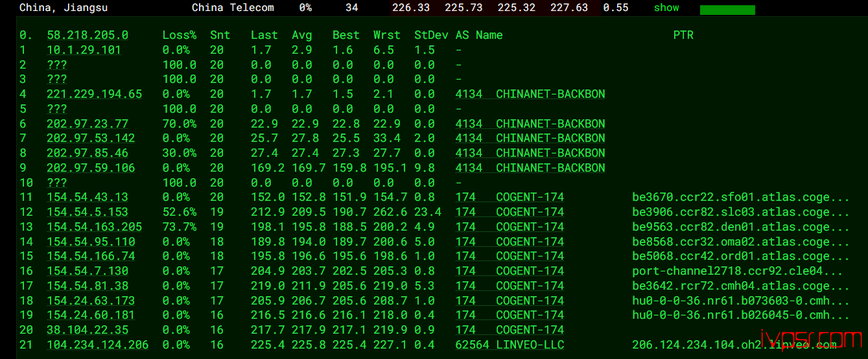Click the AS Name column header
Screen dimensions: 868x359
479,35
